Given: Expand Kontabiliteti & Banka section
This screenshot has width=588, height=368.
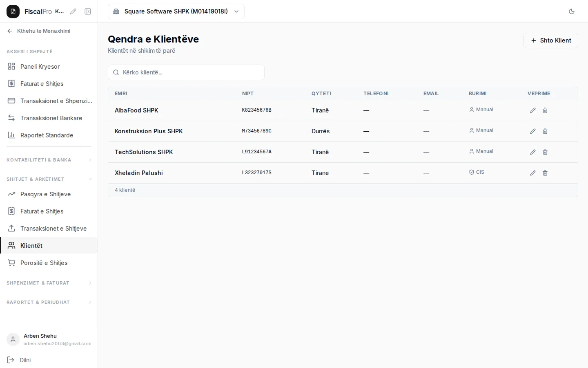Looking at the screenshot, I should pyautogui.click(x=49, y=160).
